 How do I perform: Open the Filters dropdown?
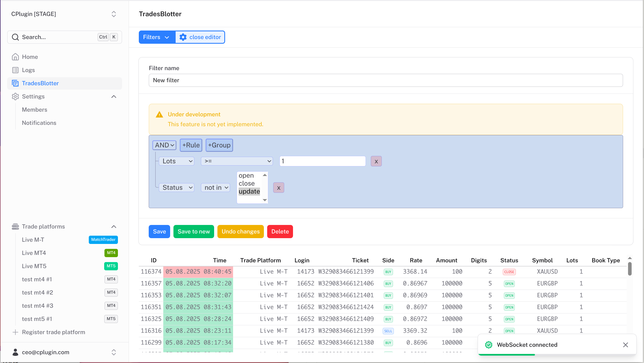157,37
